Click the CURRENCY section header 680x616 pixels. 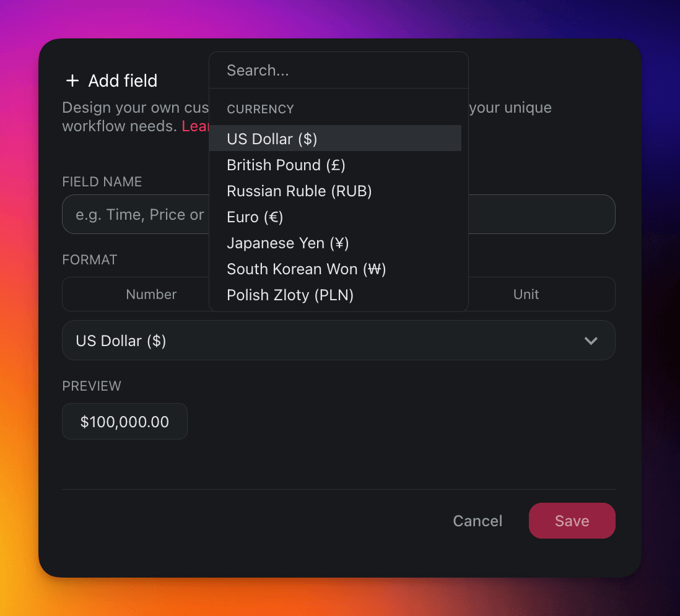coord(260,110)
